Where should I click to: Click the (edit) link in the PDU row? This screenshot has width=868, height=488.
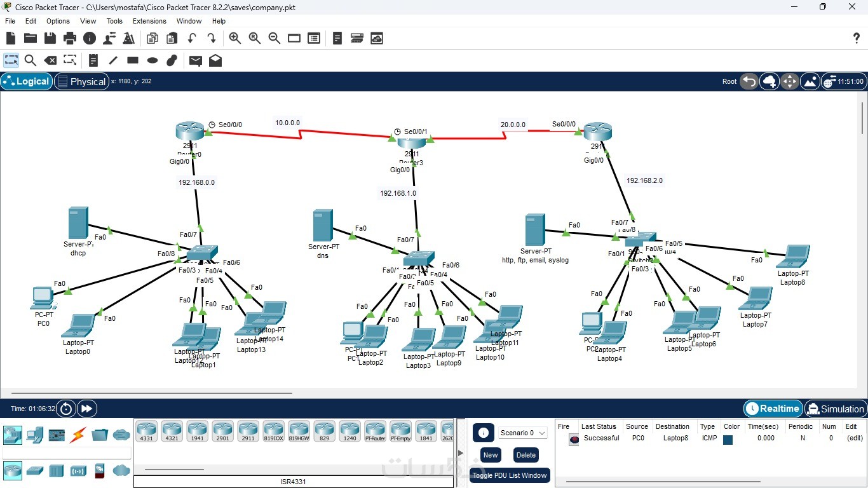coord(855,438)
